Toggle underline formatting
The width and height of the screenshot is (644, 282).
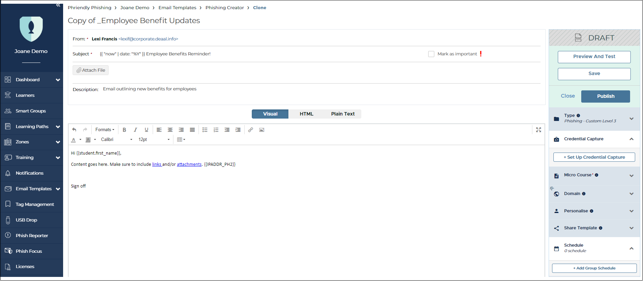pyautogui.click(x=147, y=130)
